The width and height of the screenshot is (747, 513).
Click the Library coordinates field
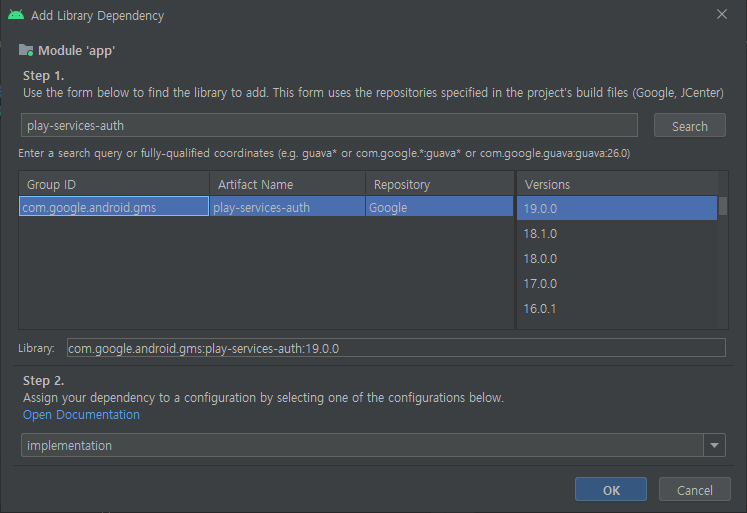tap(396, 348)
